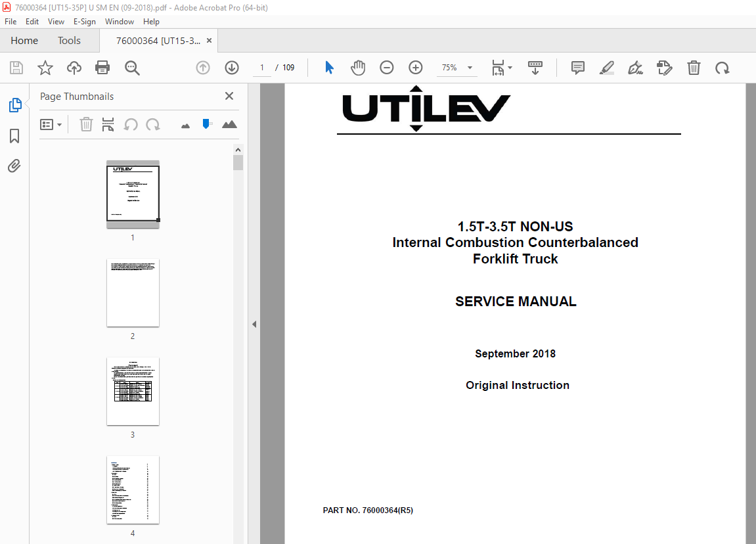Click the page number input field
The width and height of the screenshot is (756, 544).
click(x=262, y=68)
